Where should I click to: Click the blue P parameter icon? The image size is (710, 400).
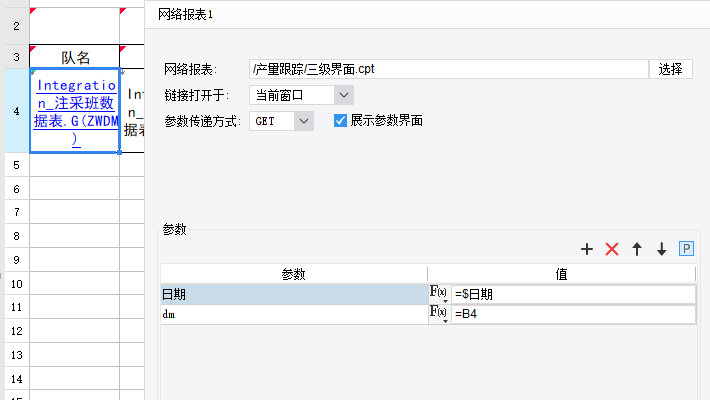(686, 249)
